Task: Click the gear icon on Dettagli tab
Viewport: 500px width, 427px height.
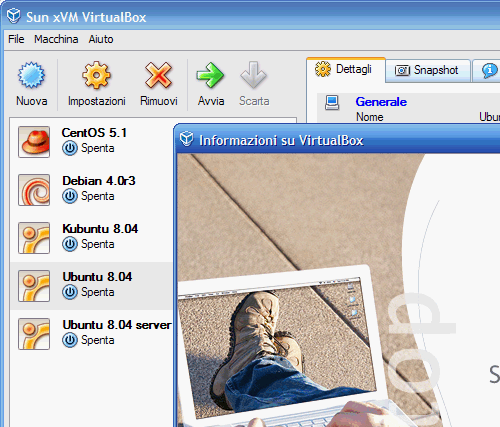Action: click(x=323, y=69)
